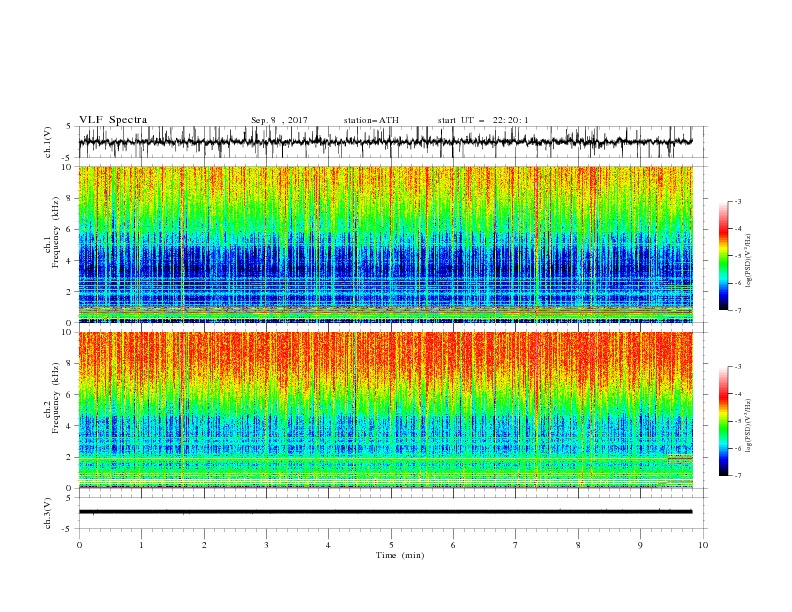
Task: Click the 'ch.1(V)' waveform axis label
Action: [48, 142]
